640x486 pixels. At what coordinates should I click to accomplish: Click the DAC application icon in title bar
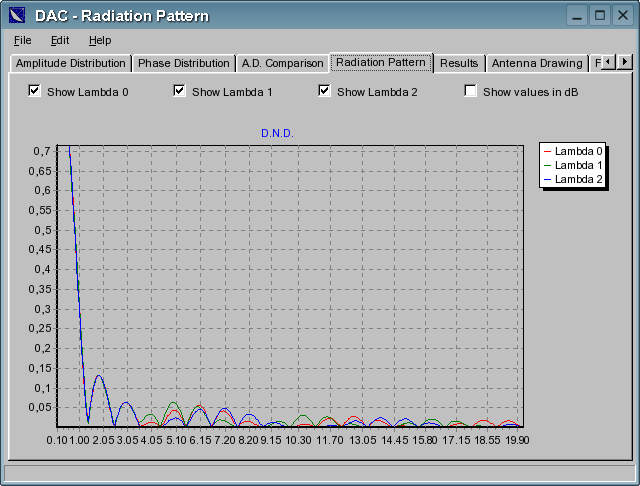pyautogui.click(x=17, y=16)
